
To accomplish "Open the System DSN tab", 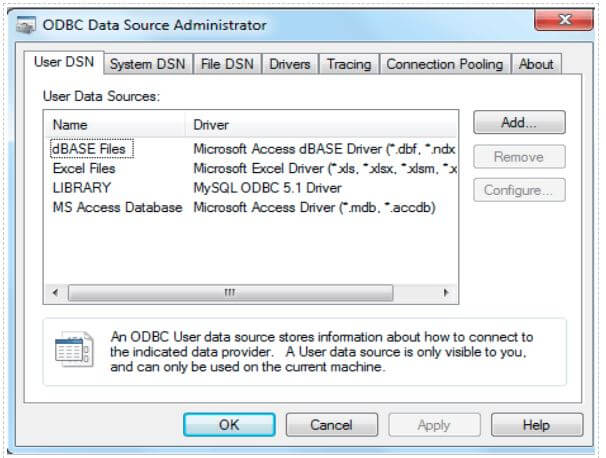I will [148, 64].
